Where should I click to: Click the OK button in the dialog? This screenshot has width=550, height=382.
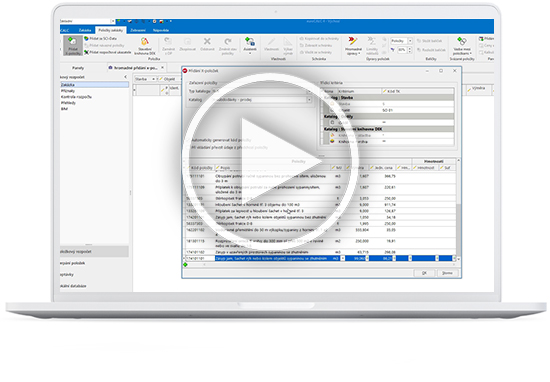click(x=424, y=273)
